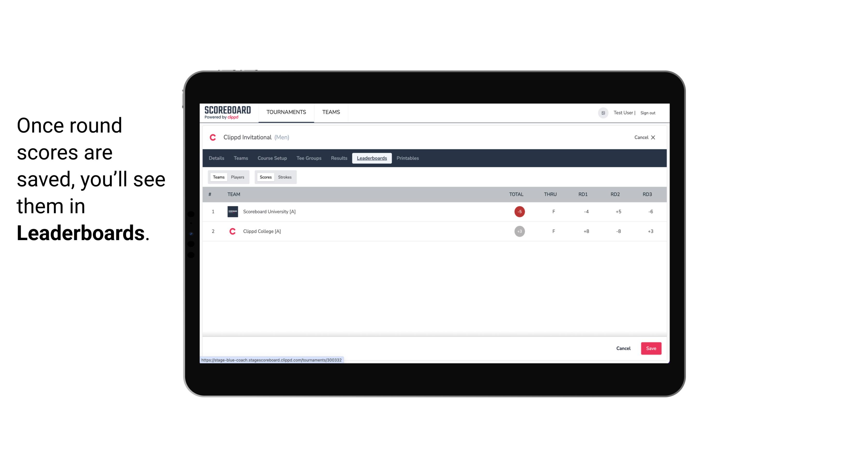Screen dimensions: 868x467
Task: Click the Clippd Invitational C icon
Action: (x=213, y=138)
